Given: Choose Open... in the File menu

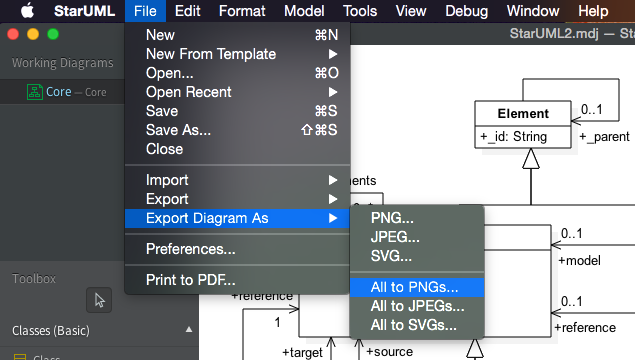Looking at the screenshot, I should 238,73.
